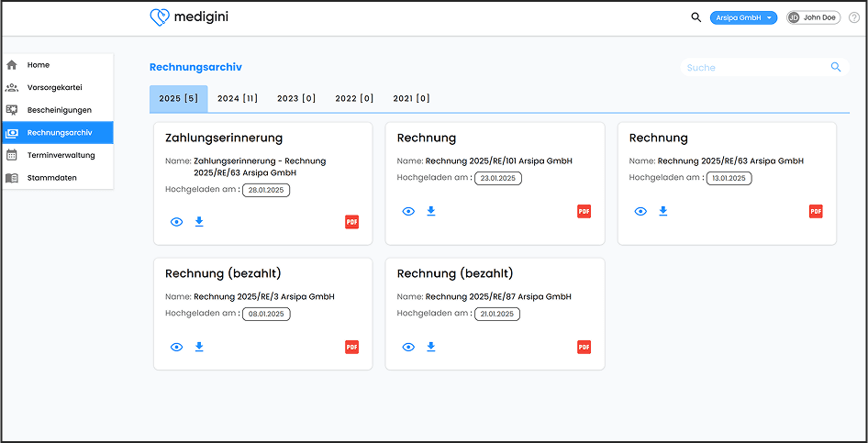Viewport: 868px width, 443px height.
Task: Open Bescheinigungen in sidebar
Action: click(58, 110)
